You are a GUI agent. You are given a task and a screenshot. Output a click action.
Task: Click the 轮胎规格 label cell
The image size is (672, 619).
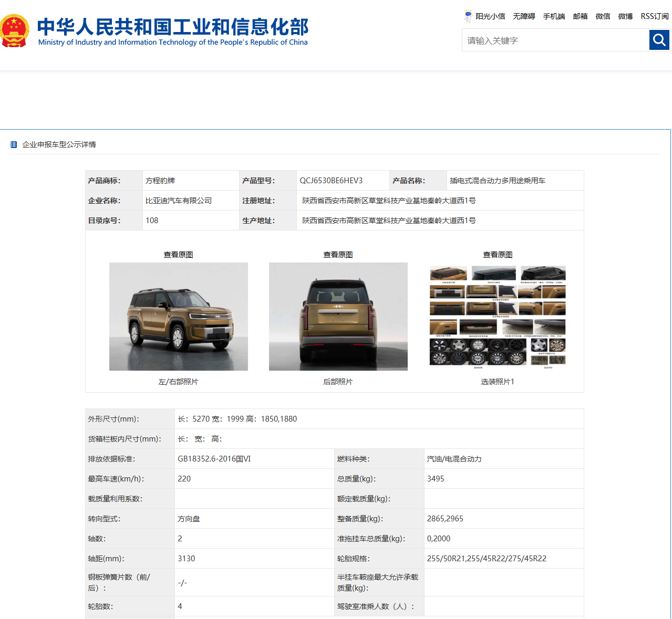coord(379,559)
